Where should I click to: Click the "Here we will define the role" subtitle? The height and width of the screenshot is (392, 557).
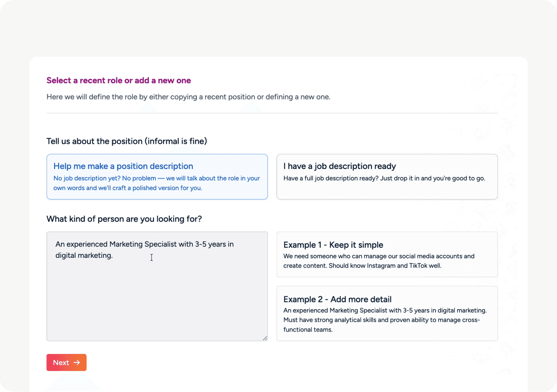[188, 97]
